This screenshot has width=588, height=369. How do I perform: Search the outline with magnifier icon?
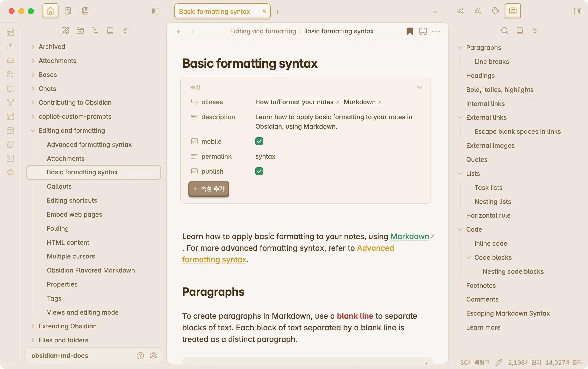pos(505,31)
